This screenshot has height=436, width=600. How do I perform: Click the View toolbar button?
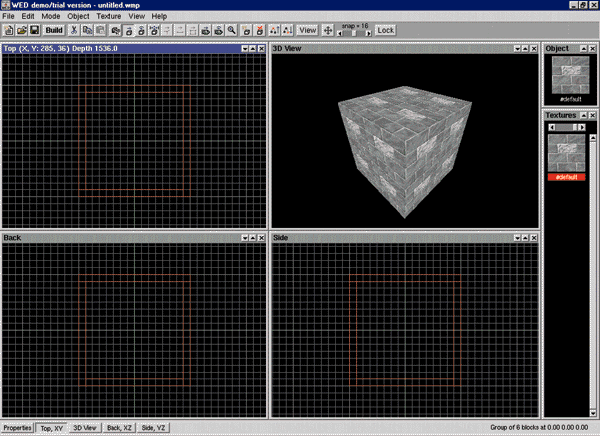coord(308,31)
